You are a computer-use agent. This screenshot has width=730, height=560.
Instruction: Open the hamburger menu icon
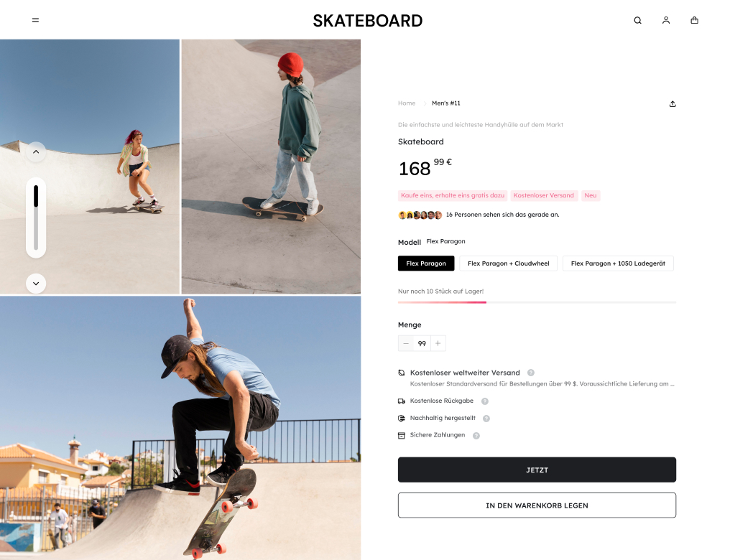tap(35, 20)
